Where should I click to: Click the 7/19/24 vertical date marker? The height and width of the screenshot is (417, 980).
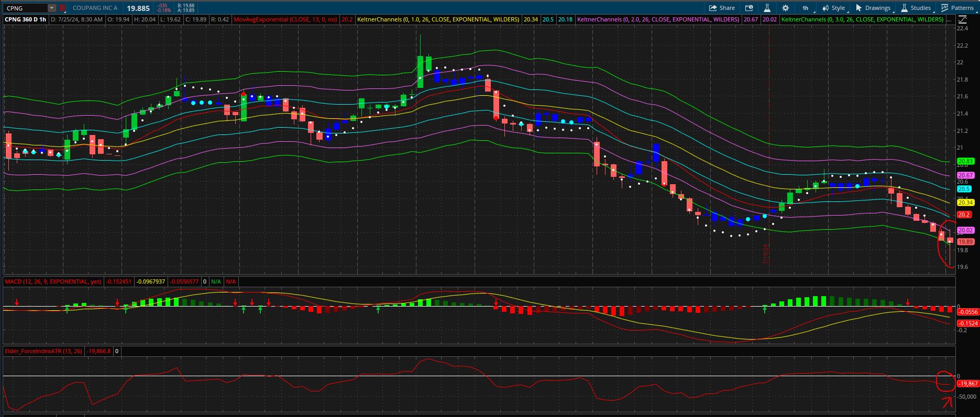765,254
